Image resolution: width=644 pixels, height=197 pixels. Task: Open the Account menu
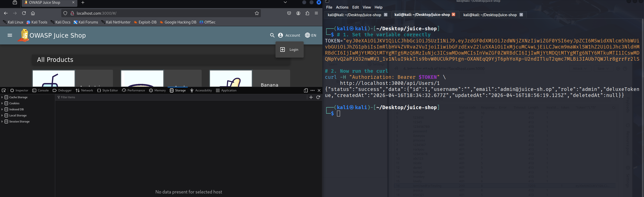pos(289,35)
